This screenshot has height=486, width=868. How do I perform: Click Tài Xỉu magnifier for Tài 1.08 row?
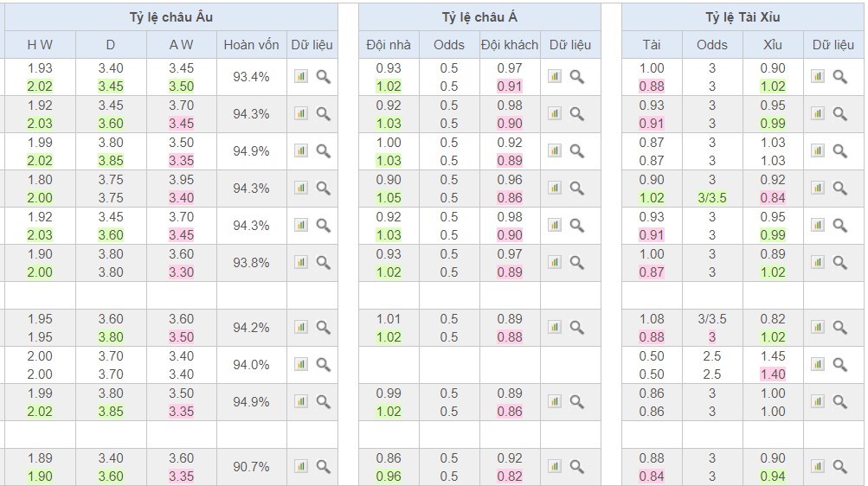click(839, 327)
